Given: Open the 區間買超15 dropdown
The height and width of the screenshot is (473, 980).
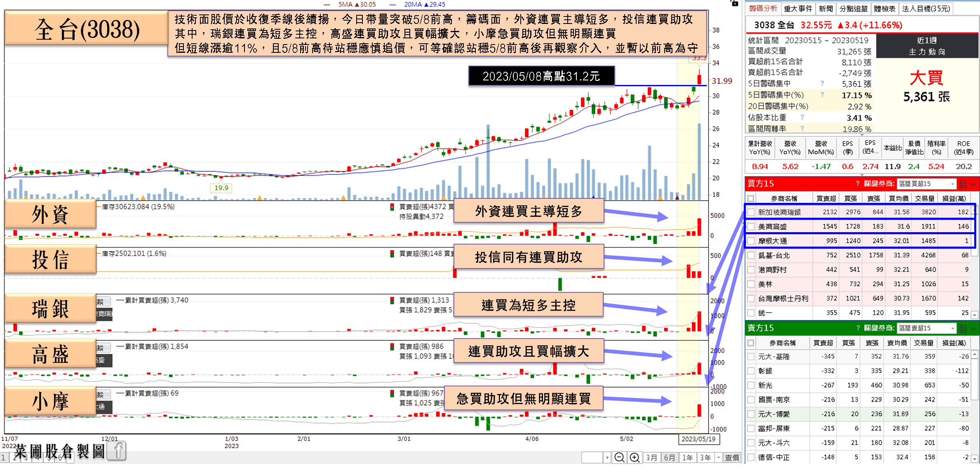Looking at the screenshot, I should 926,184.
